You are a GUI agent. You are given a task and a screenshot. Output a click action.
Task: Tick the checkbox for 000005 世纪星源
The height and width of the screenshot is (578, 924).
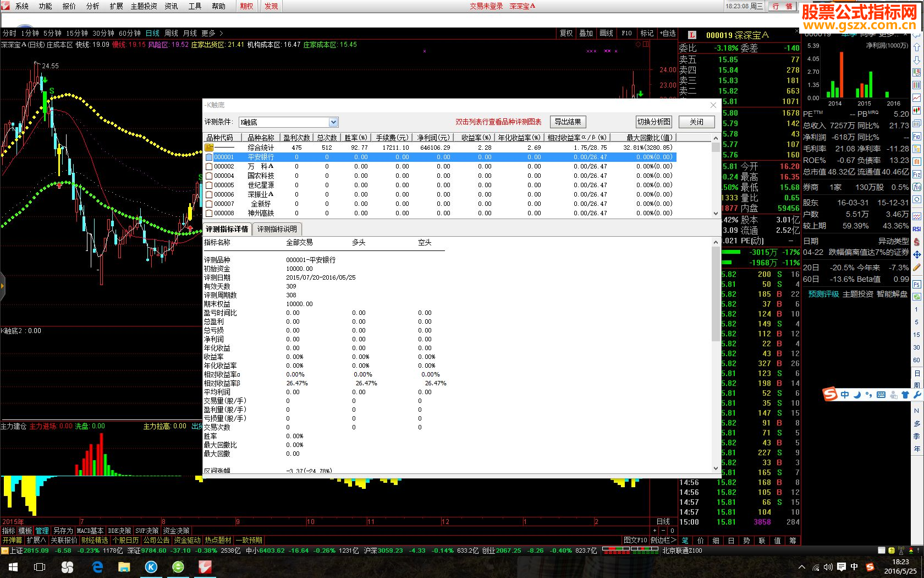(209, 185)
